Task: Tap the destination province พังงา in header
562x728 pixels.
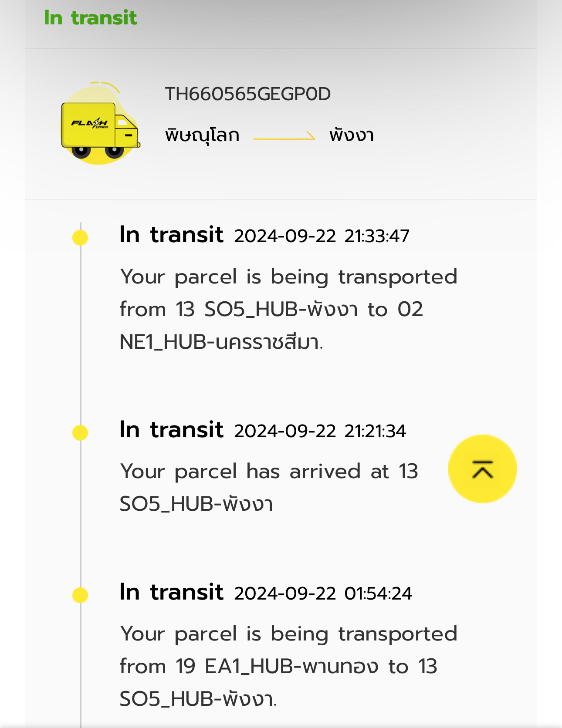Action: 352,135
